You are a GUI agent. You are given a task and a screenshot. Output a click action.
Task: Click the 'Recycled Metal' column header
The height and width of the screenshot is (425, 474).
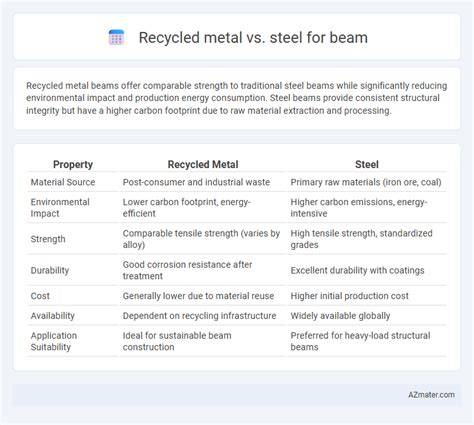(x=203, y=164)
